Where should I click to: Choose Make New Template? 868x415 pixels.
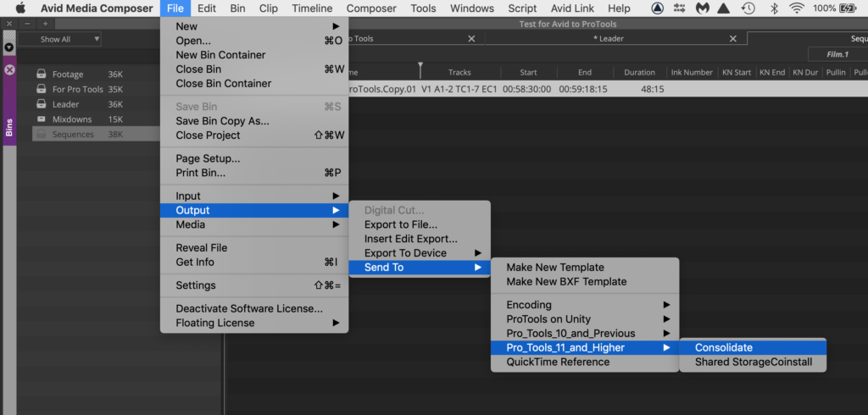(x=585, y=268)
